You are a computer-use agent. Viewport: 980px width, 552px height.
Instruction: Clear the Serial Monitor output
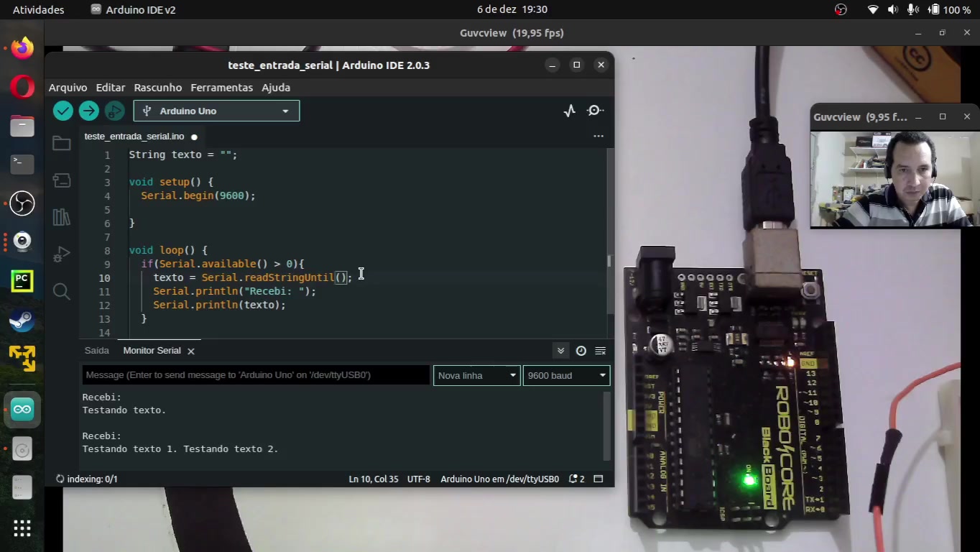601,351
